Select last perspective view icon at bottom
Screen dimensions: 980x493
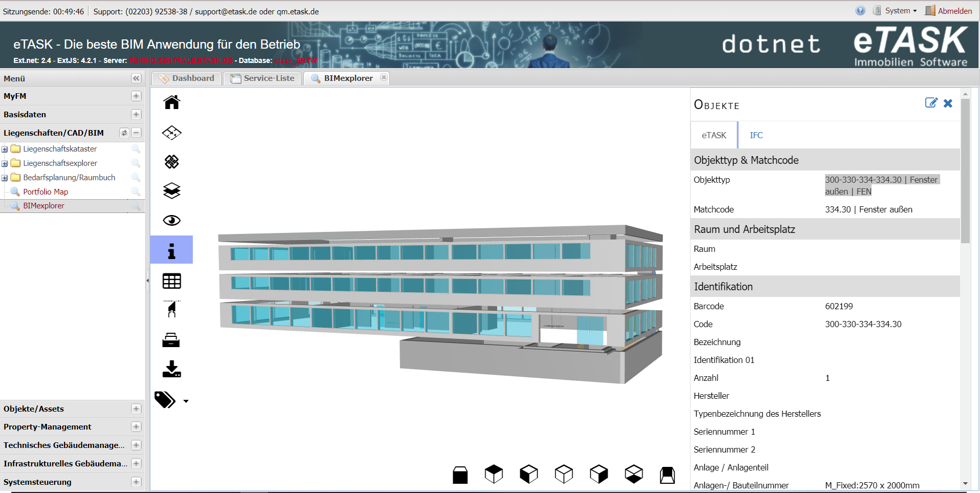pos(667,475)
